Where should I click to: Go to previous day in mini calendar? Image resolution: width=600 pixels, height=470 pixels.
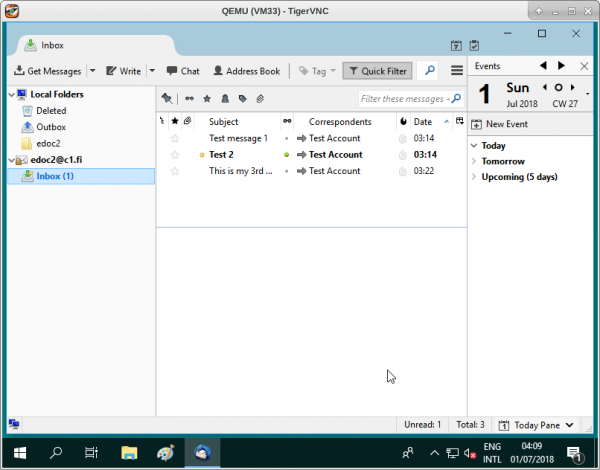545,87
